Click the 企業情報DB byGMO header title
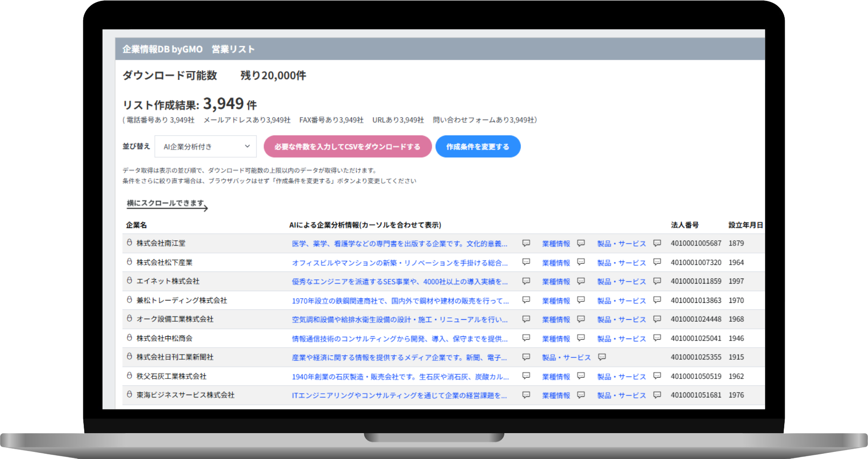This screenshot has height=459, width=868. point(162,49)
